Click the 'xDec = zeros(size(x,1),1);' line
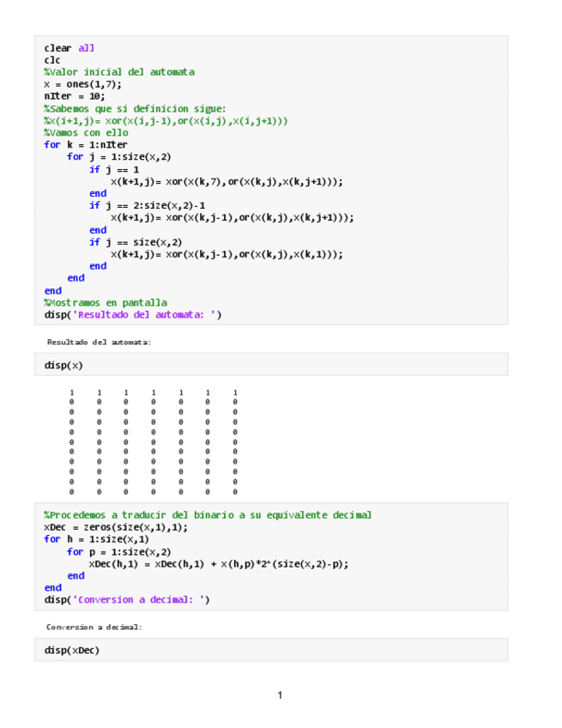 [x=116, y=527]
